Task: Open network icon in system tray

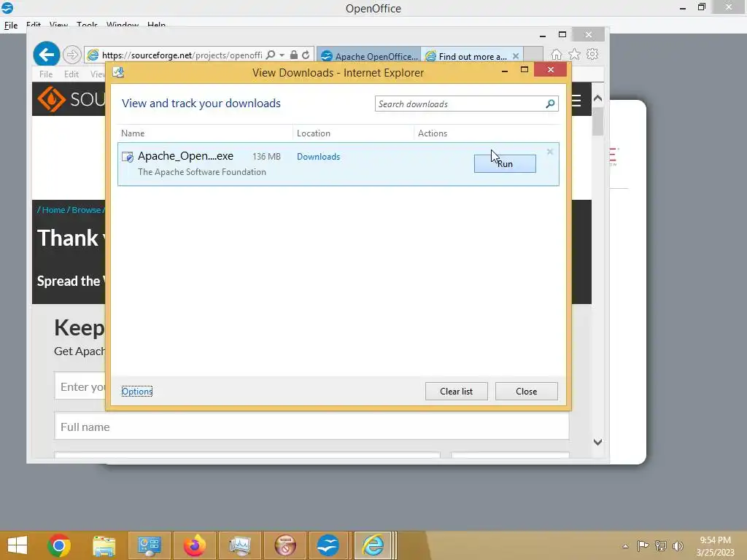Action: [661, 545]
